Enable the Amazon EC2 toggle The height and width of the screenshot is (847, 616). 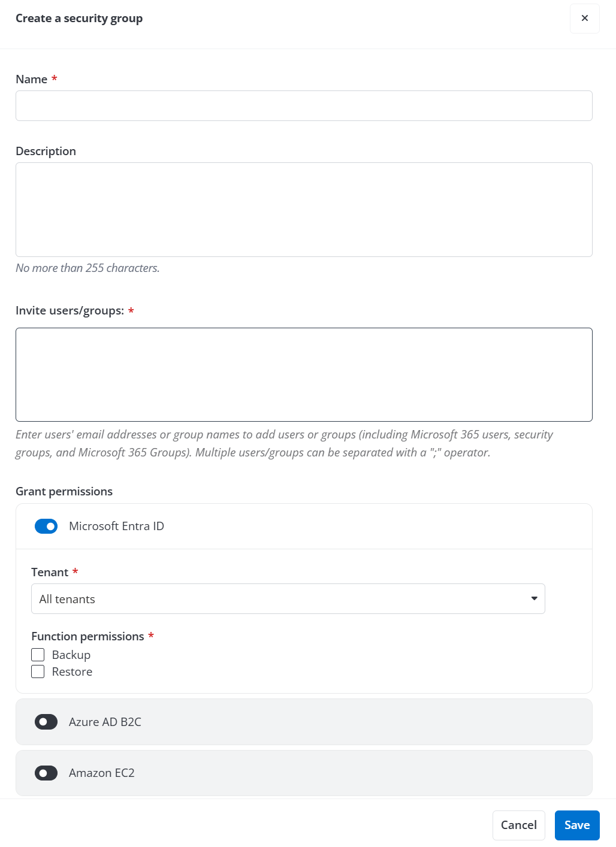point(46,773)
